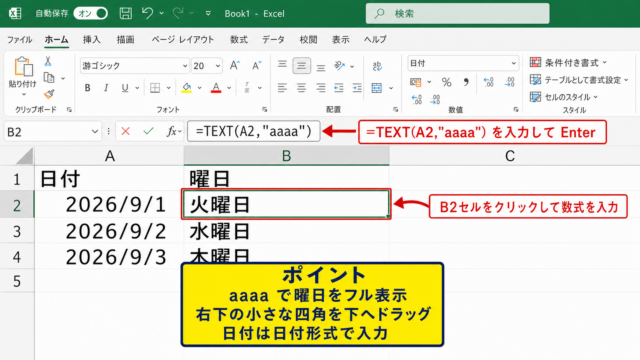Toggle Italic formatting
Screen dimensions: 640x360
(106, 88)
